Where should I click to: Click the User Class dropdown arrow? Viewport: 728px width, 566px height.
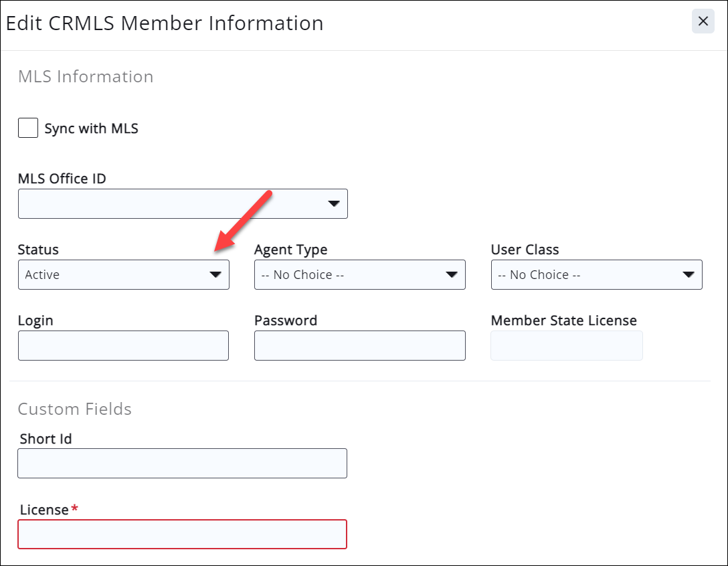(688, 274)
